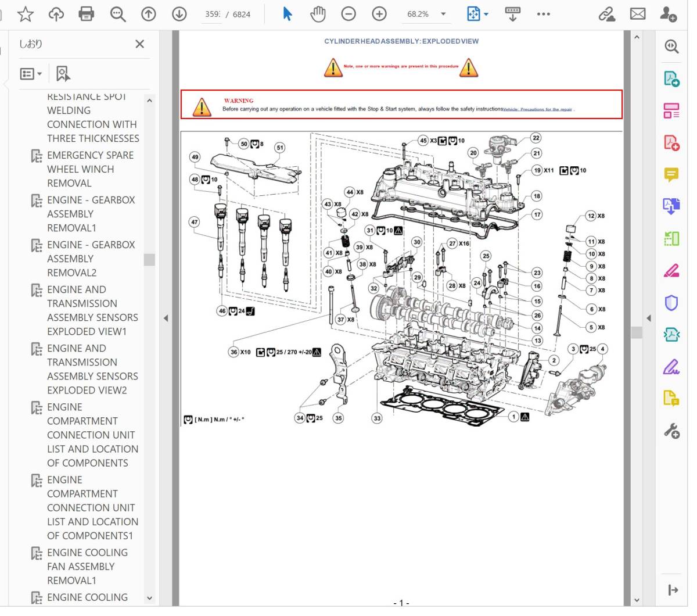
Task: Open the Protect shield tool
Action: (x=672, y=302)
